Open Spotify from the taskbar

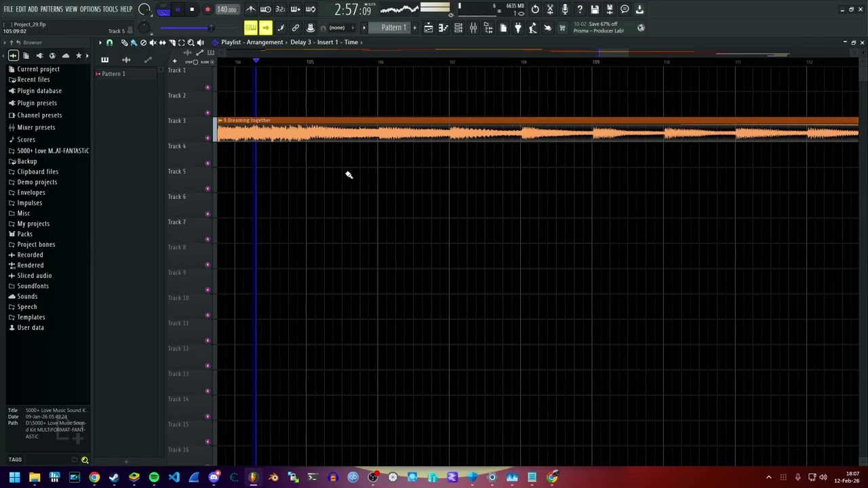point(154,478)
